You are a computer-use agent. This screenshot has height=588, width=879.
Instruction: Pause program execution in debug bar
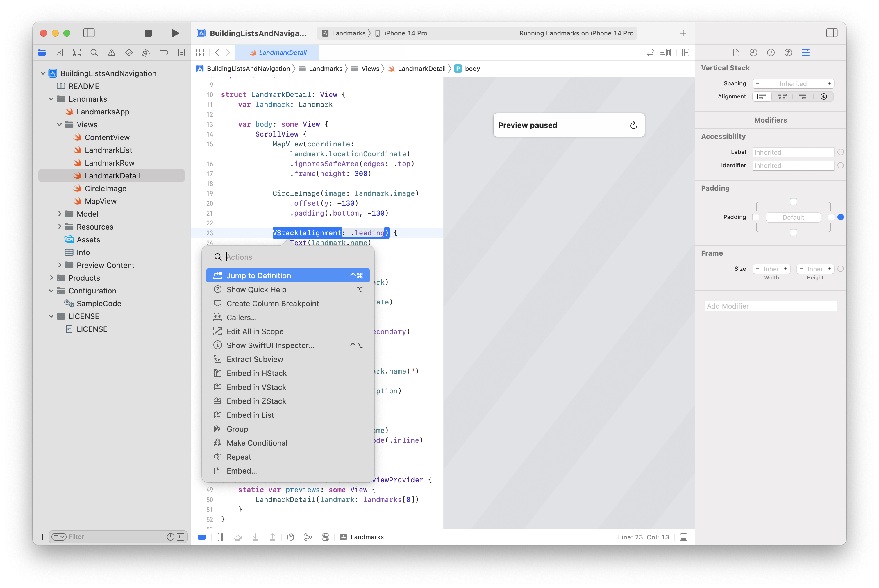point(220,537)
